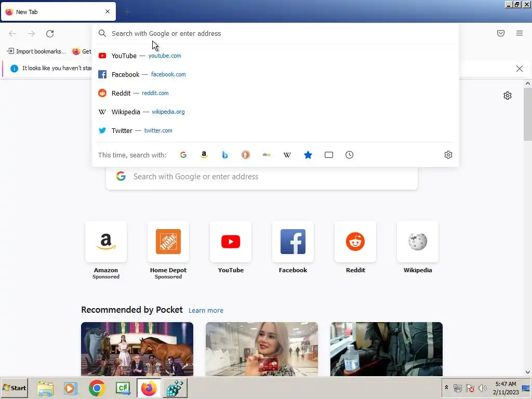Click the Forward navigation arrow

click(x=31, y=34)
